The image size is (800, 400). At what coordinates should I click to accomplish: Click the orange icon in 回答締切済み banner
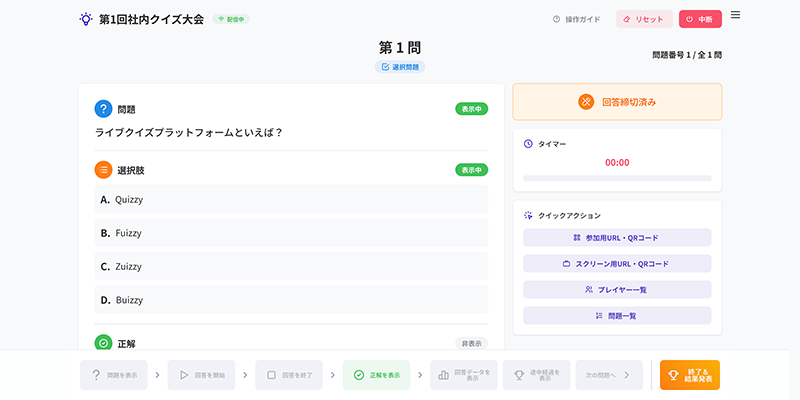[x=586, y=102]
